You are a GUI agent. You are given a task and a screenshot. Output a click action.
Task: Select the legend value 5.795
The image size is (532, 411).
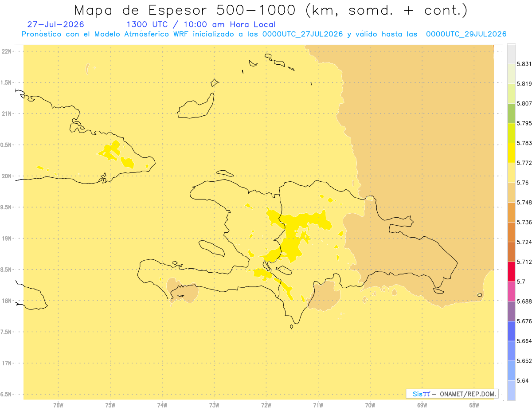coord(524,123)
